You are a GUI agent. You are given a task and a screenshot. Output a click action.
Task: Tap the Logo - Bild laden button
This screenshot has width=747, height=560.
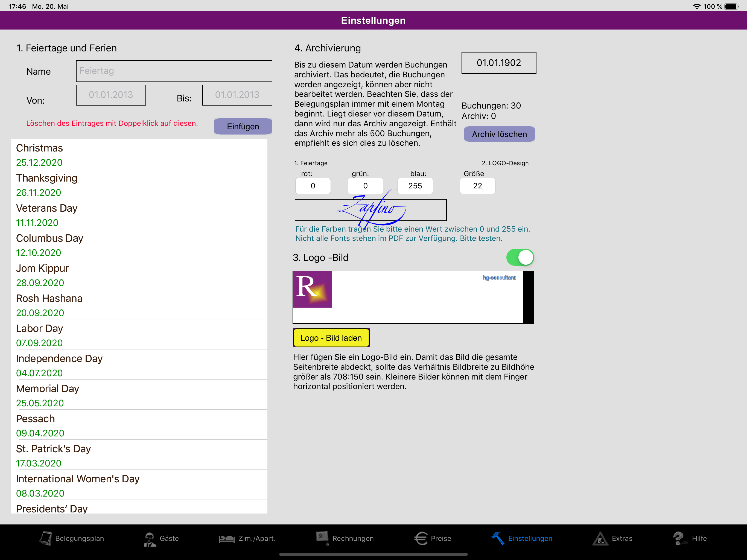331,338
